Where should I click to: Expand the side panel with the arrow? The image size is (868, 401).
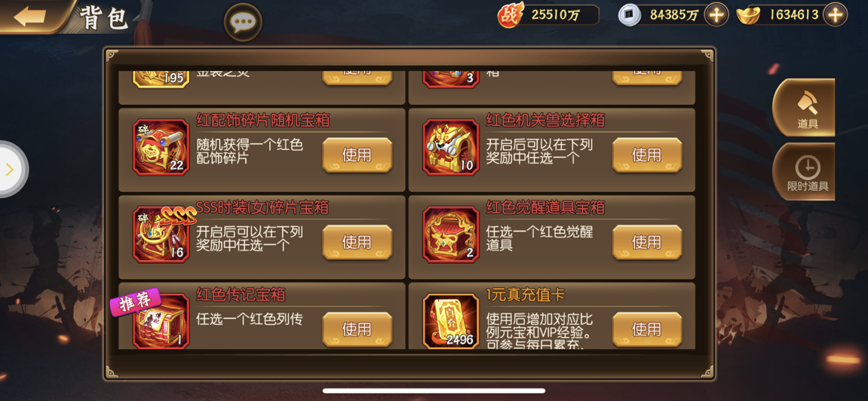[x=10, y=170]
